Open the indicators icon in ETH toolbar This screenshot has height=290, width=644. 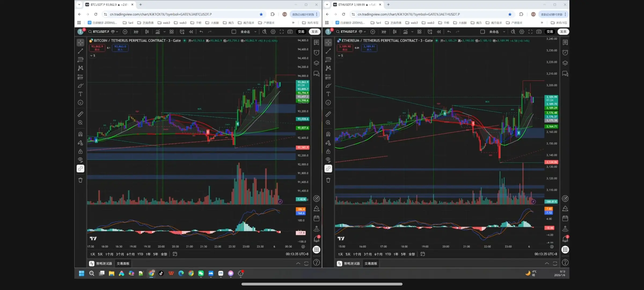(x=405, y=32)
